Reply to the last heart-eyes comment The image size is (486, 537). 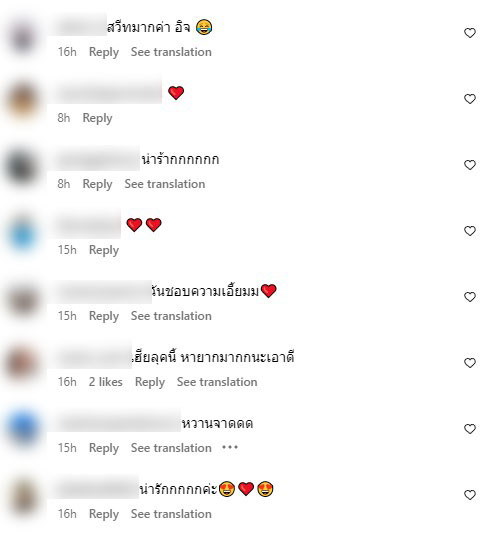(x=104, y=514)
